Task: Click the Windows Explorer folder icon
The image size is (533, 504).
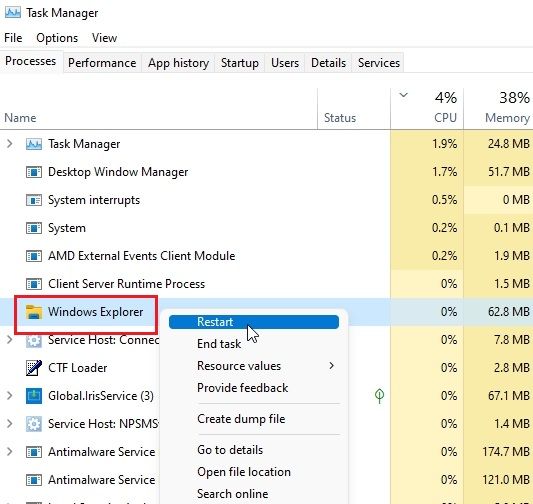Action: 34,312
